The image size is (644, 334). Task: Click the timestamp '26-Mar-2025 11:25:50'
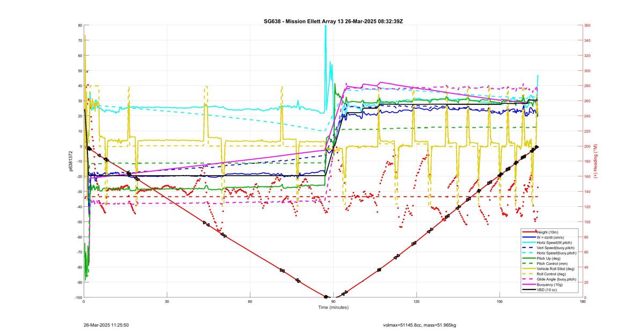[106, 325]
